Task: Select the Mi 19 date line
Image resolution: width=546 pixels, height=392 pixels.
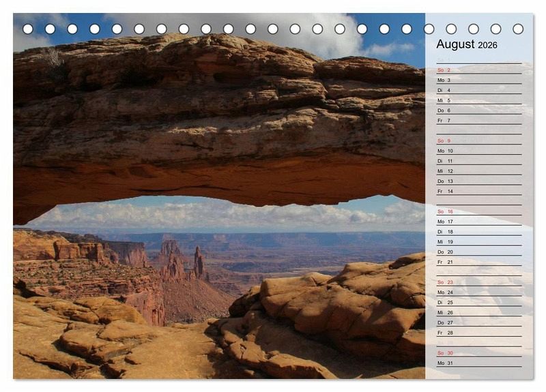Action: pyautogui.click(x=445, y=242)
